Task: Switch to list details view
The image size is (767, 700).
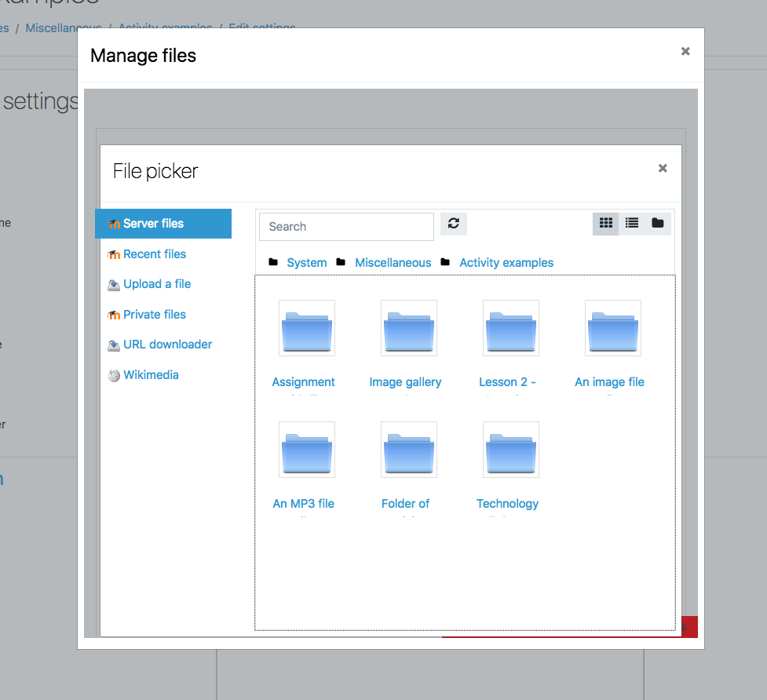Action: click(631, 224)
